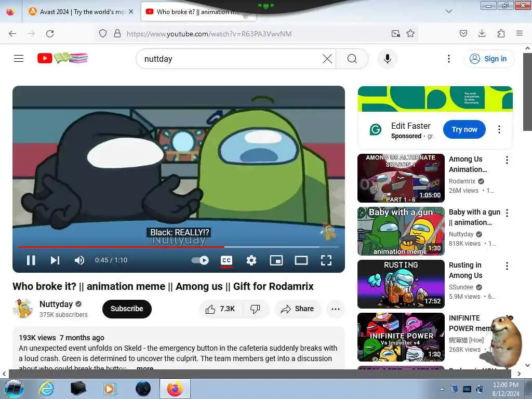The height and width of the screenshot is (399, 532).
Task: Open the YouTube guide hamburger menu
Action: (19, 59)
